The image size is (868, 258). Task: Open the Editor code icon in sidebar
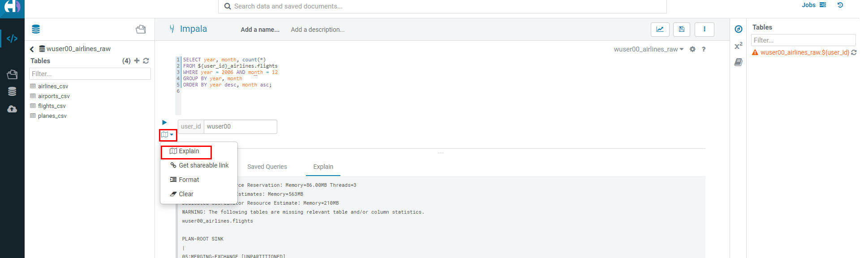(12, 39)
